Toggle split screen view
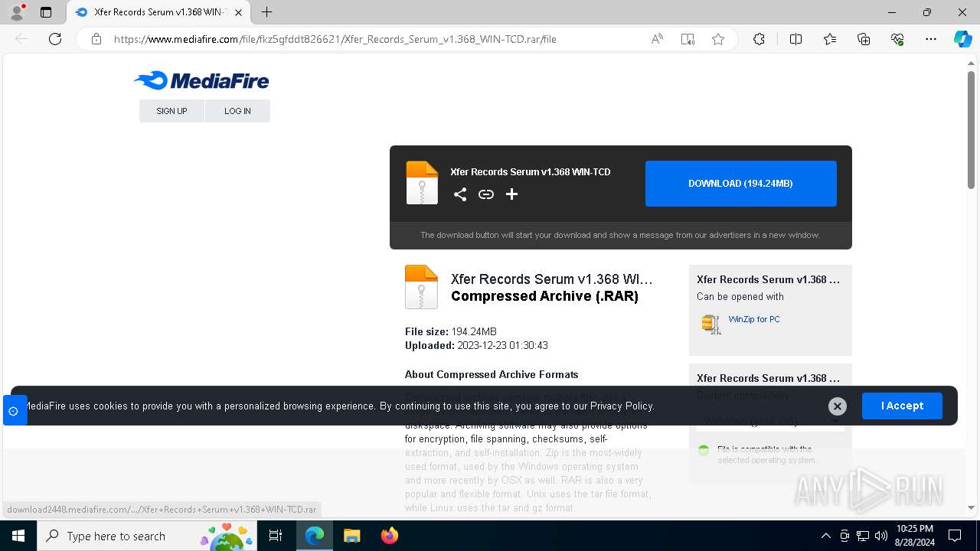This screenshot has width=980, height=551. click(x=795, y=39)
